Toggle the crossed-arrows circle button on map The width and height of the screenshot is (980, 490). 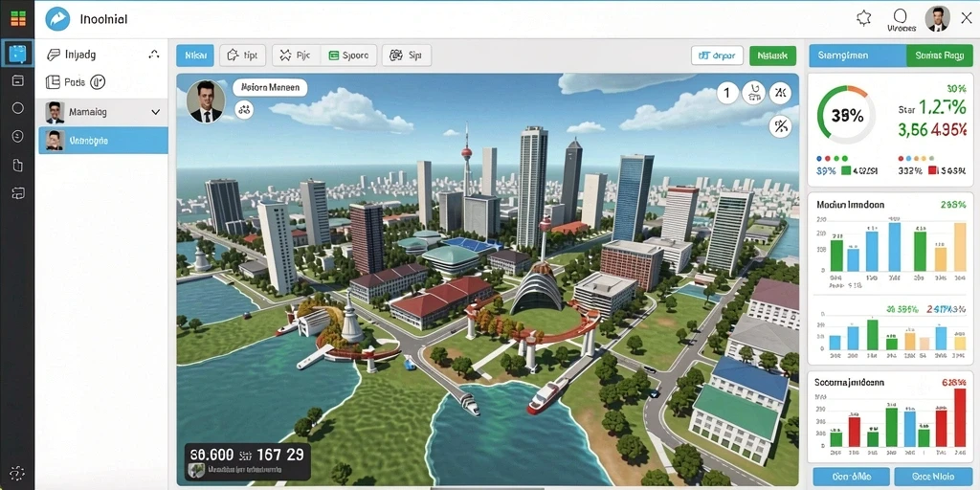click(x=779, y=94)
